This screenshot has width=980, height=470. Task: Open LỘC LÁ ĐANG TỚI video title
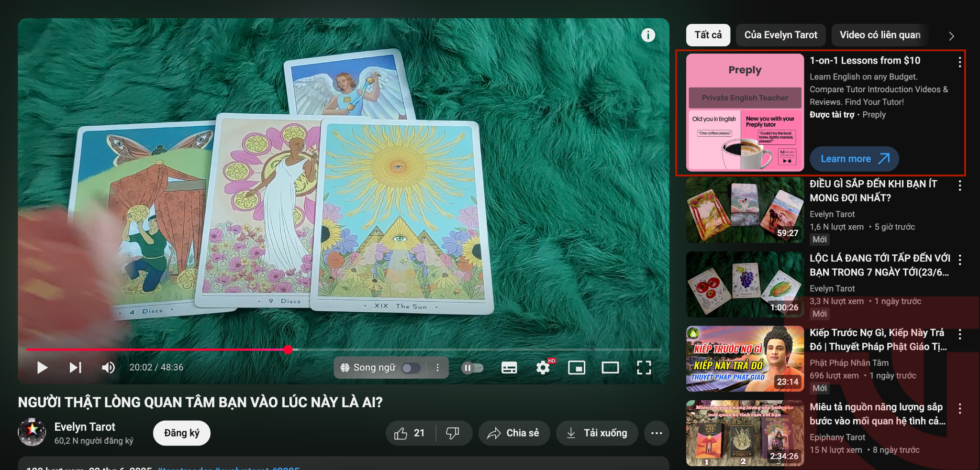[880, 265]
